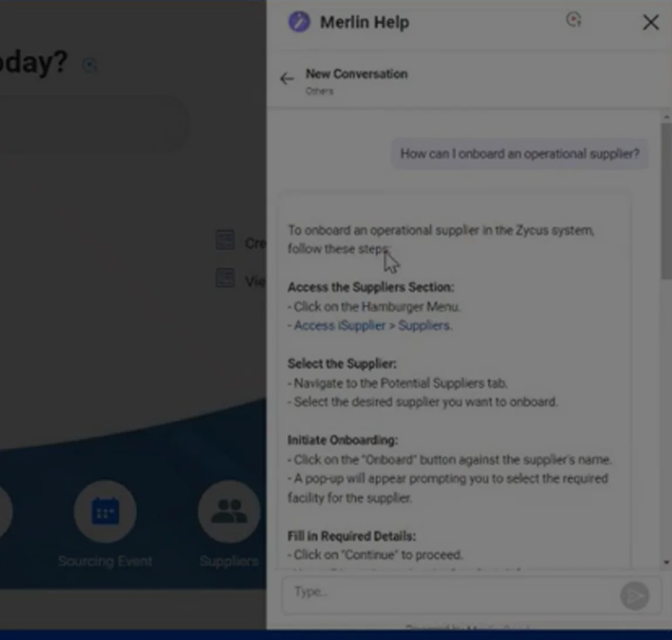
Task: Follow the "Suppliers" link in the answer
Action: (x=424, y=326)
